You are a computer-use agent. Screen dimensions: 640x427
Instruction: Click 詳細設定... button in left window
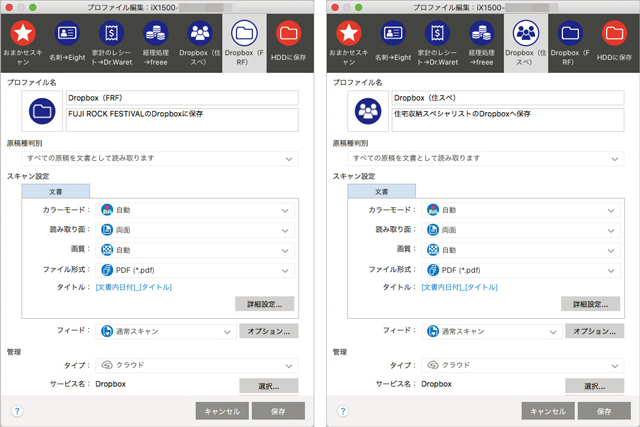264,304
